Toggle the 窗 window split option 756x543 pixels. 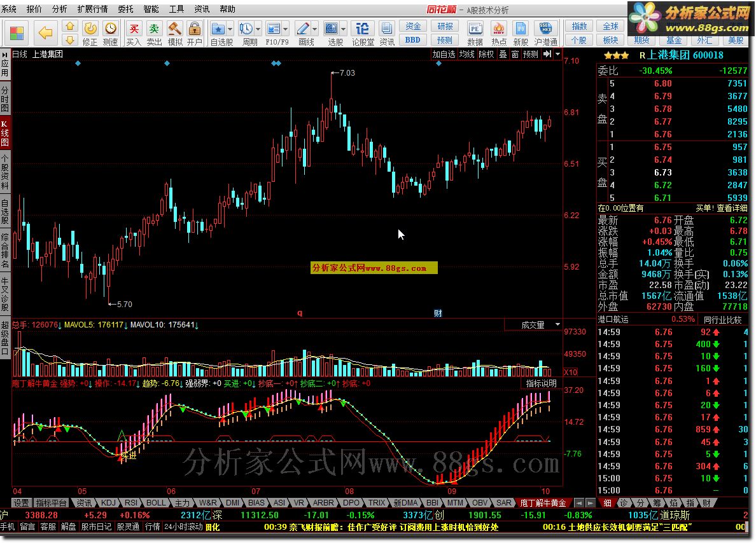pyautogui.click(x=515, y=54)
